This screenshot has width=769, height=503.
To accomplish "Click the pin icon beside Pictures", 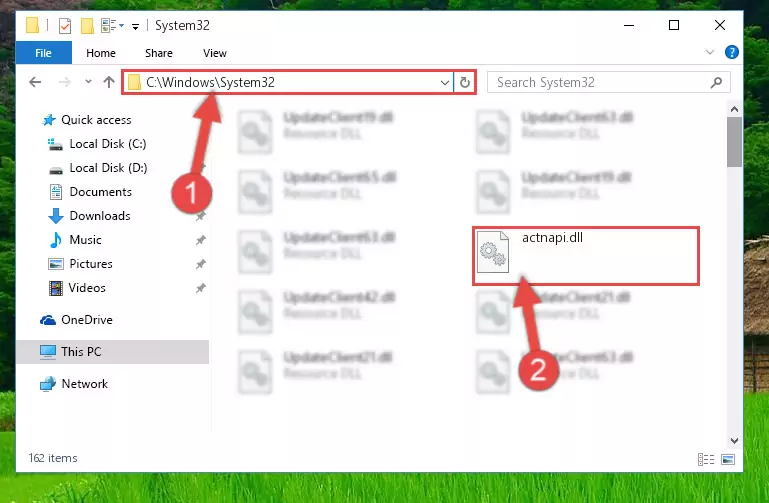I will (x=201, y=264).
